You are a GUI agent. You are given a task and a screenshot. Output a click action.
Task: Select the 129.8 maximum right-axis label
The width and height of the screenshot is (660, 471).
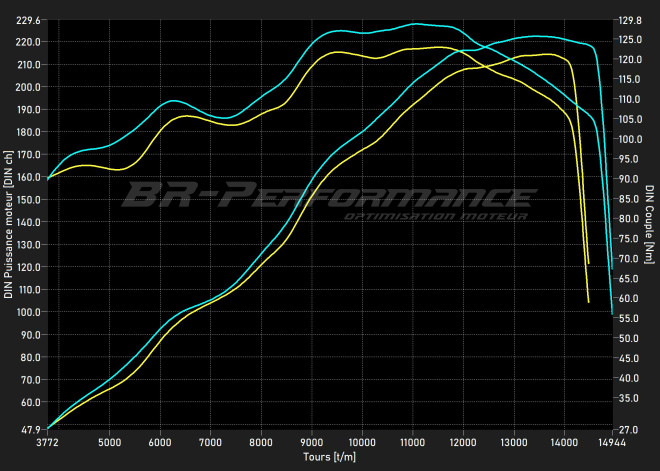click(x=630, y=20)
